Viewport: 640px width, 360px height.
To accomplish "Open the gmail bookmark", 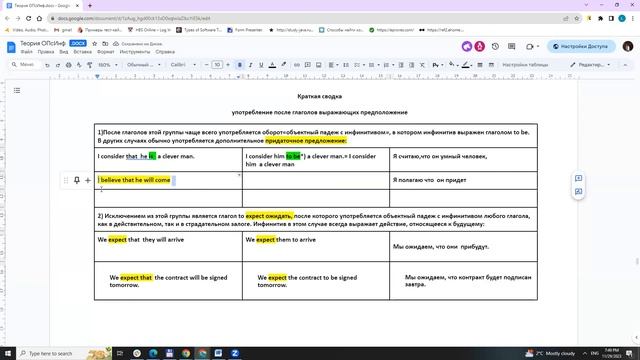I will [63, 30].
